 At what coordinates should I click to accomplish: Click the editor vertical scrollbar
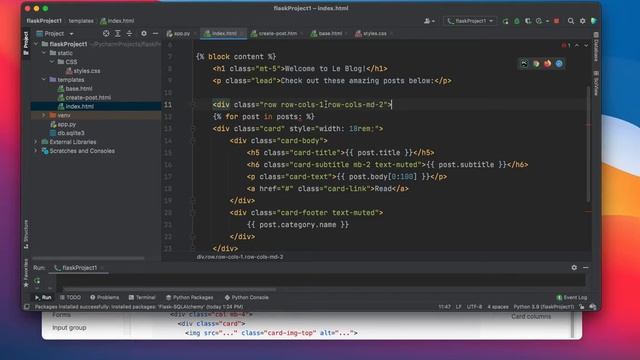pyautogui.click(x=588, y=144)
